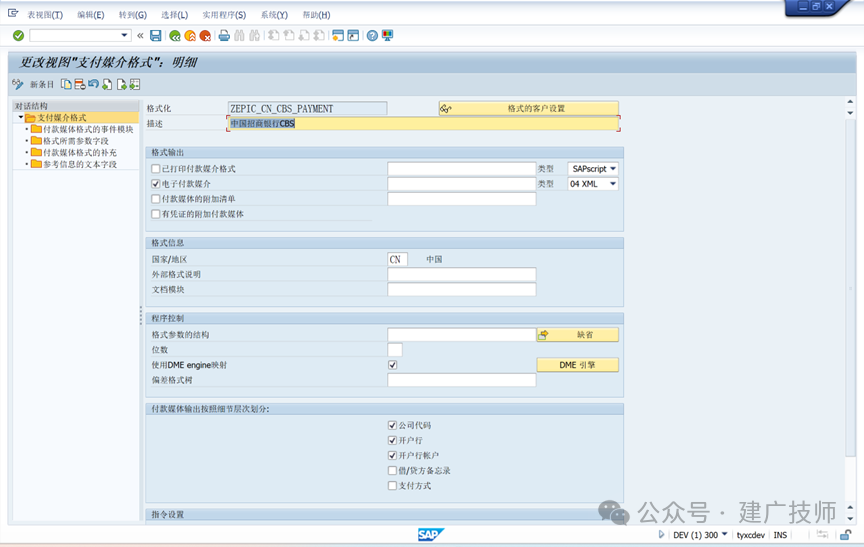Enable 有凭证的附加付款媒体 checkbox

pyautogui.click(x=156, y=214)
